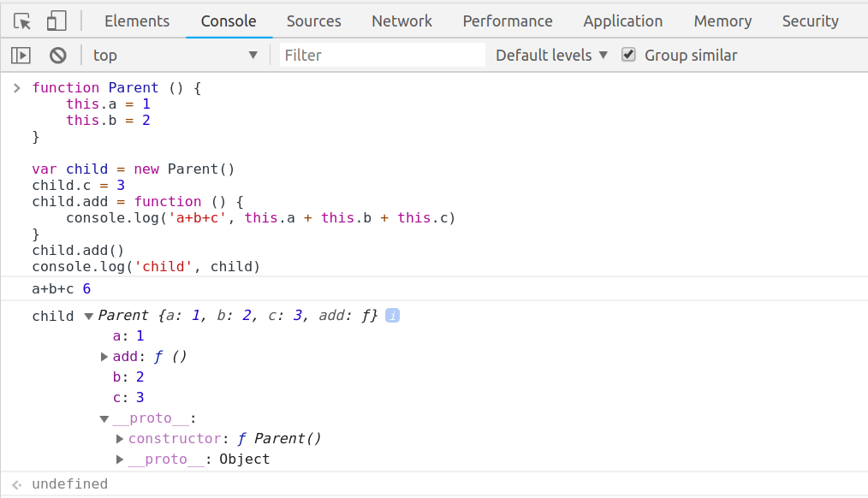This screenshot has height=498, width=868.
Task: Switch to the Elements tab
Action: [x=137, y=21]
